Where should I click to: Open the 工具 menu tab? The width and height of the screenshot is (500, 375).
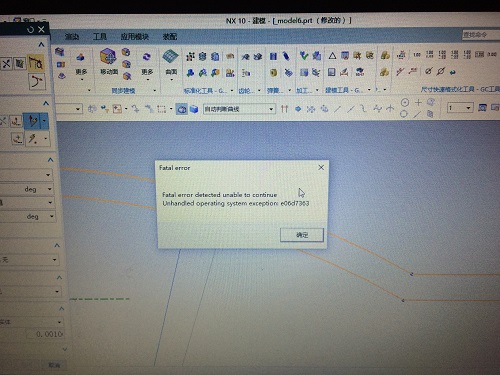(100, 37)
